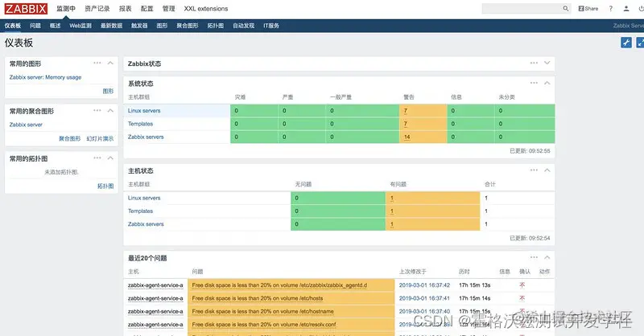This screenshot has height=336, width=644.
Task: Click Zabbix servers 未分类 count cell
Action: (525, 137)
